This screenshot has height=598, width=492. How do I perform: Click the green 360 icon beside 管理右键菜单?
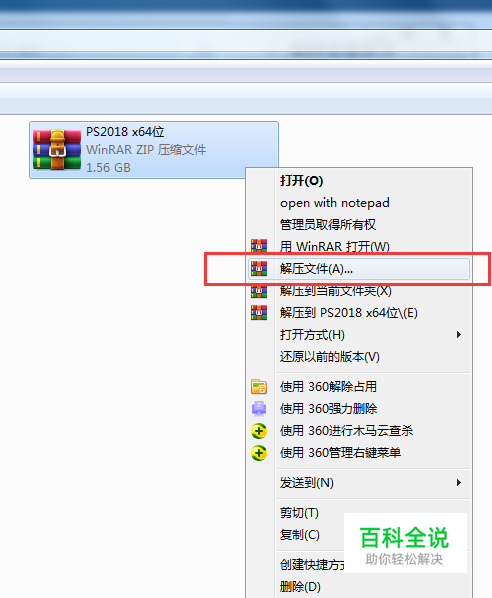coord(259,453)
